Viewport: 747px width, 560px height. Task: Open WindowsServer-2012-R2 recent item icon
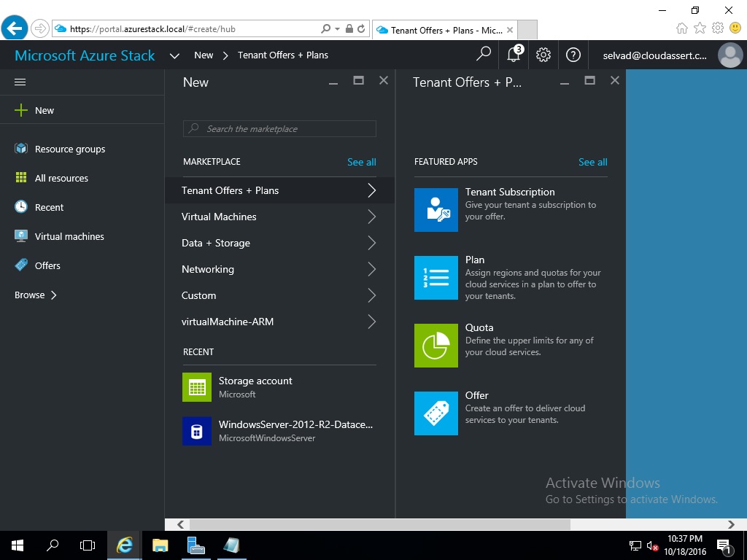coord(197,431)
